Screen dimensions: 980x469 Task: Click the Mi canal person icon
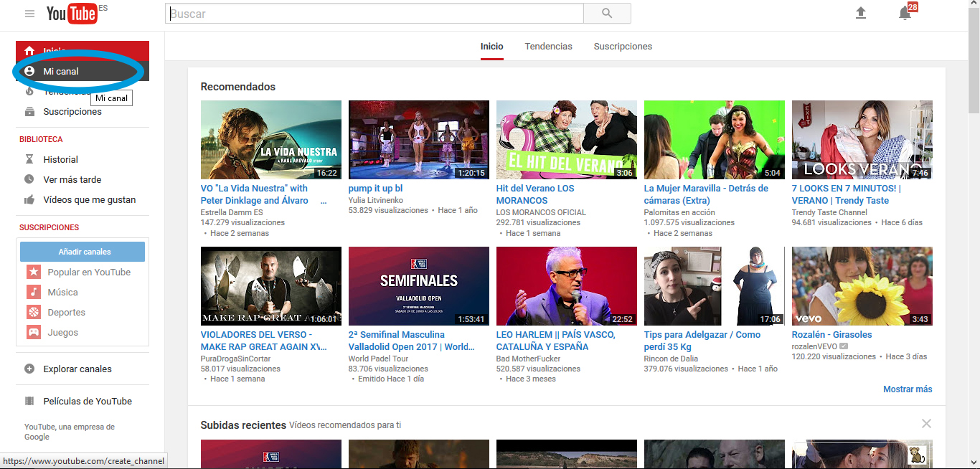tap(29, 71)
